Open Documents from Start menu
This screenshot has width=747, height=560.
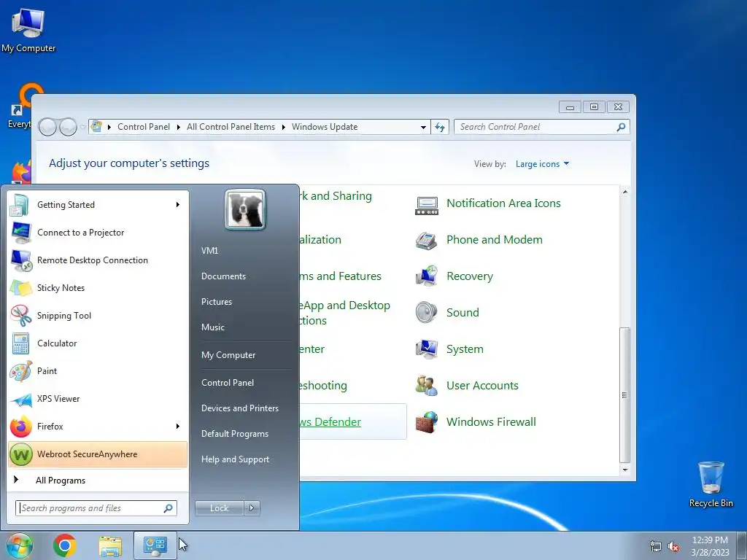click(x=223, y=276)
